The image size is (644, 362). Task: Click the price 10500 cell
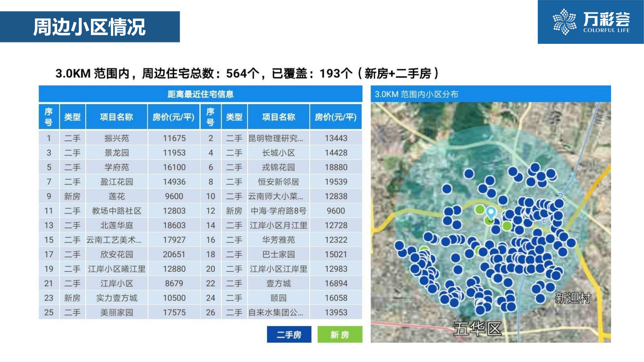[174, 298]
